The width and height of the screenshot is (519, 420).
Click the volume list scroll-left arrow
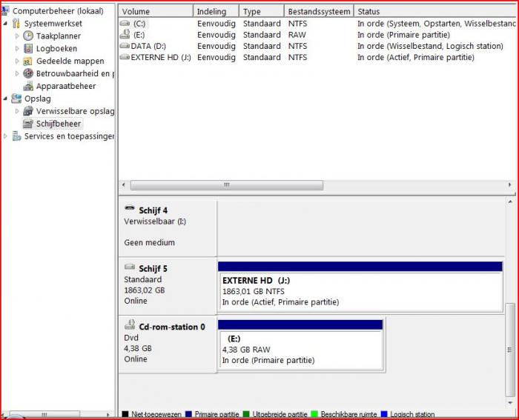coord(124,185)
